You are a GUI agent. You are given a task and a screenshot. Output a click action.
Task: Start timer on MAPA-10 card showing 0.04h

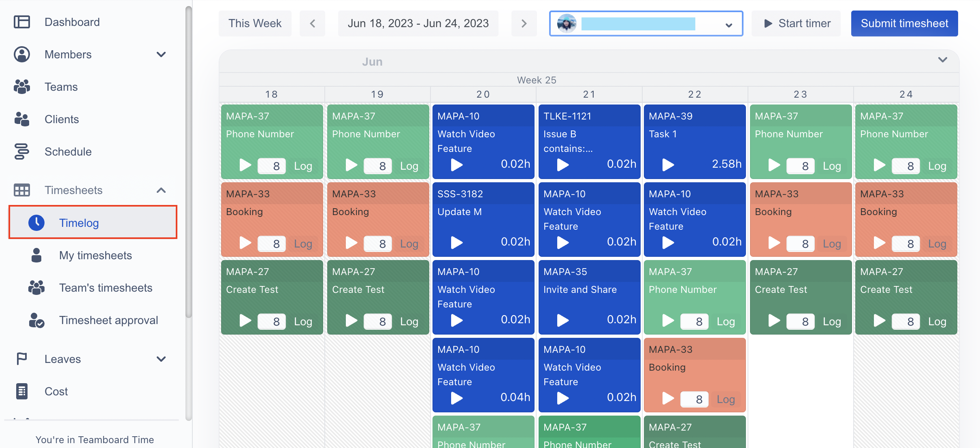(457, 398)
